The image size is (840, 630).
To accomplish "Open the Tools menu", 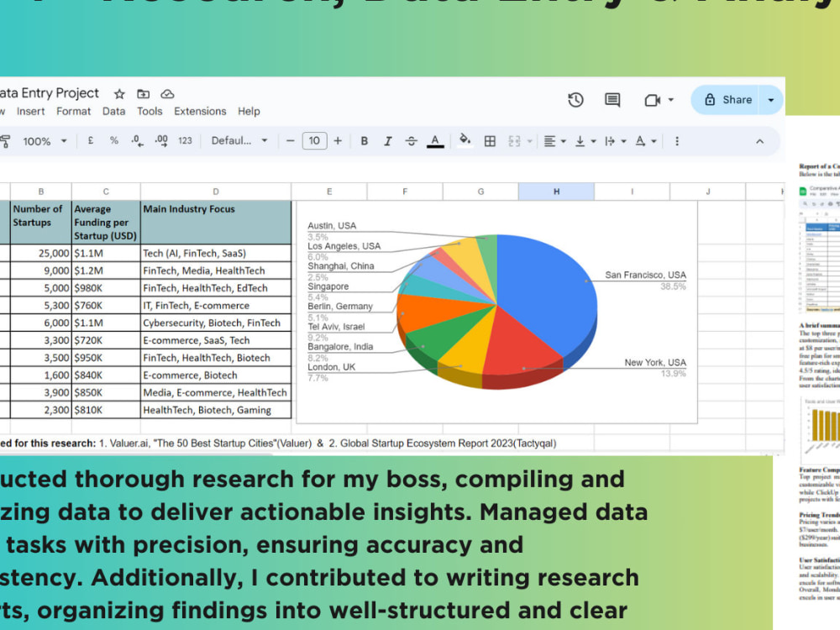I will (x=150, y=112).
